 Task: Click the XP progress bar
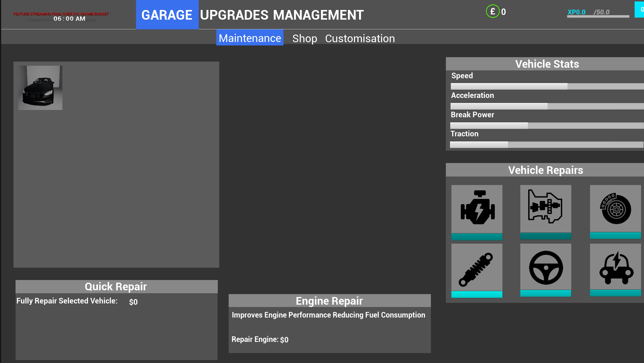click(598, 16)
